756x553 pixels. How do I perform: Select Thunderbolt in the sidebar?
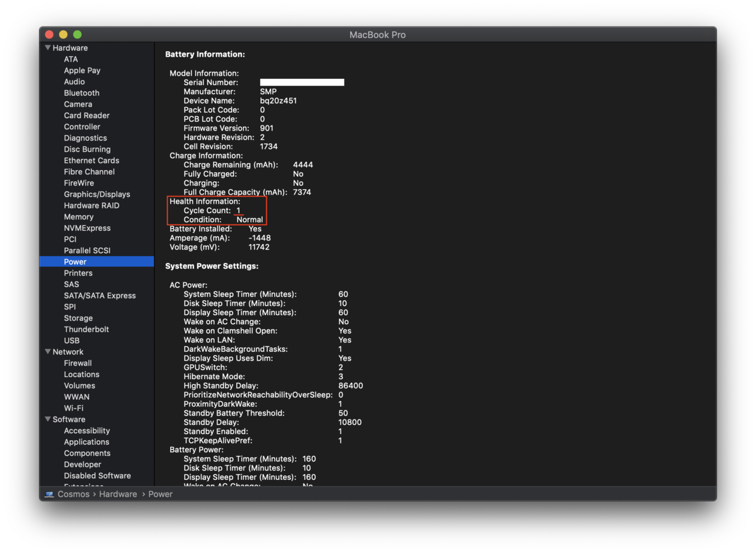click(86, 329)
